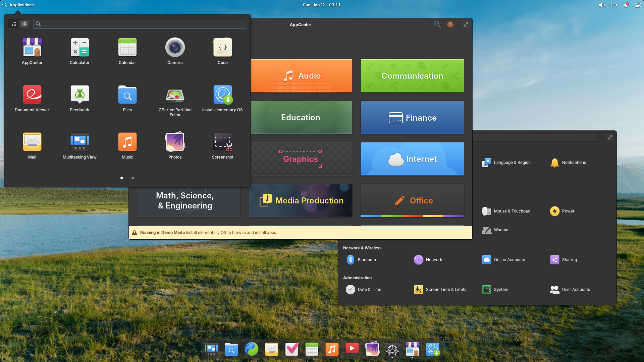
Task: Open Install elementary OS launcher
Action: (222, 95)
